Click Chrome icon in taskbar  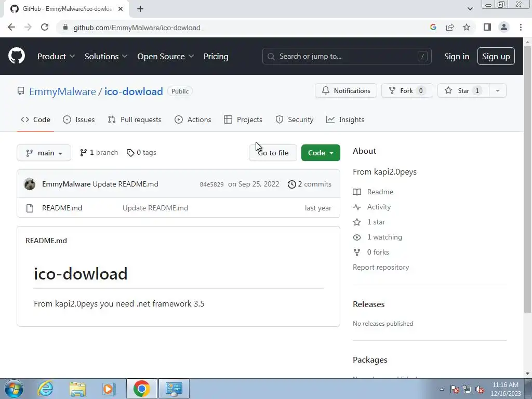click(141, 389)
